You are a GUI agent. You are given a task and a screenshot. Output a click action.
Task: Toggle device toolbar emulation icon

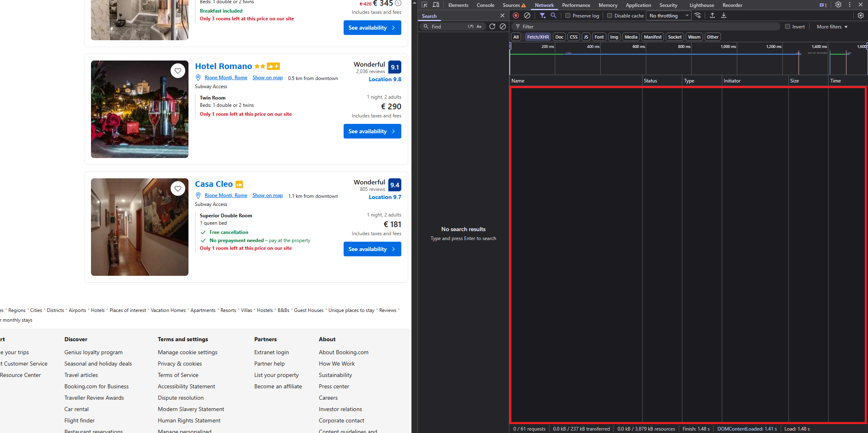436,5
